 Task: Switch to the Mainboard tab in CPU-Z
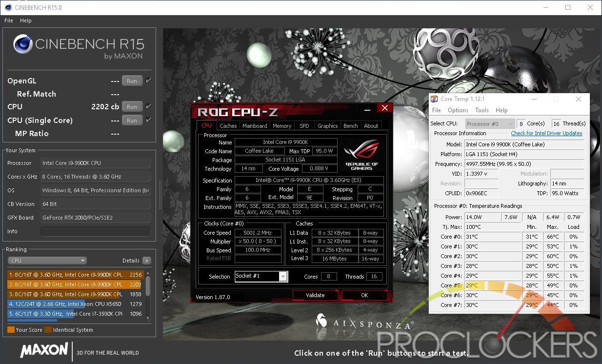255,126
